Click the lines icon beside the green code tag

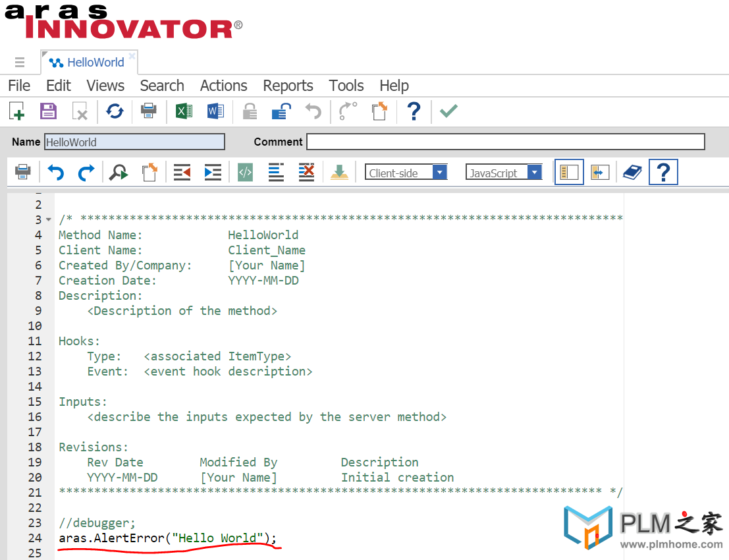[x=276, y=172]
